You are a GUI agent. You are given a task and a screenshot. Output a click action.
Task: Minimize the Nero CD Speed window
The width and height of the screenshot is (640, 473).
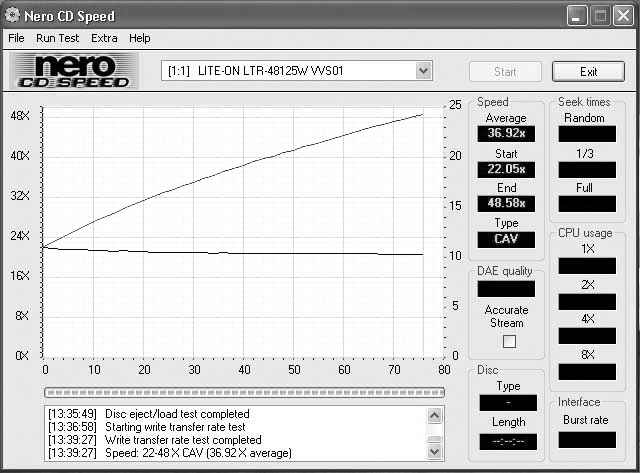578,16
